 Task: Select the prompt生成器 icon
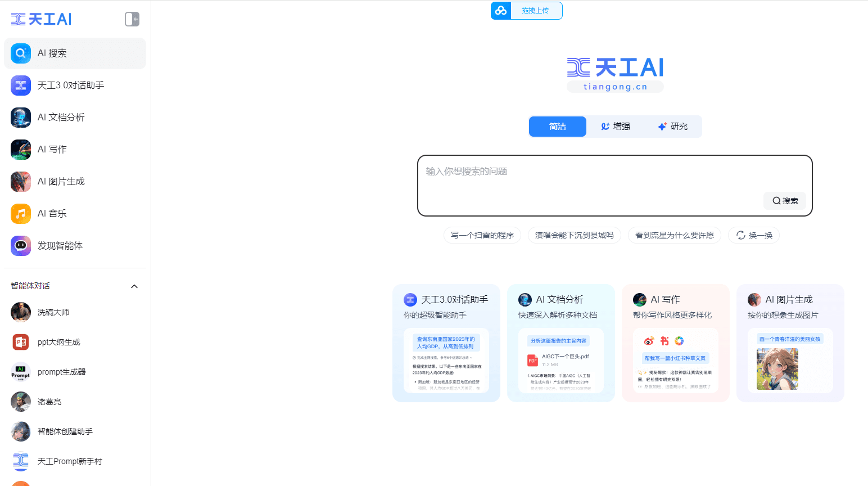(x=21, y=372)
